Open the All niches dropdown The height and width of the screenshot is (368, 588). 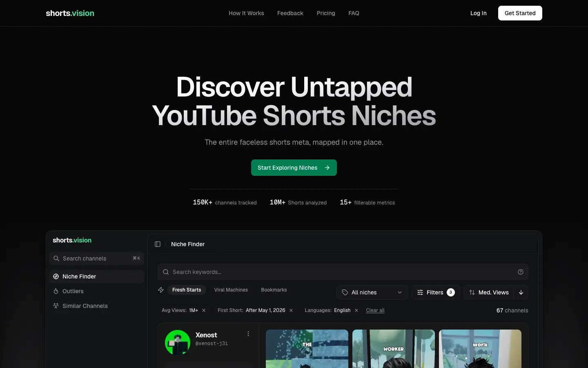click(x=372, y=292)
